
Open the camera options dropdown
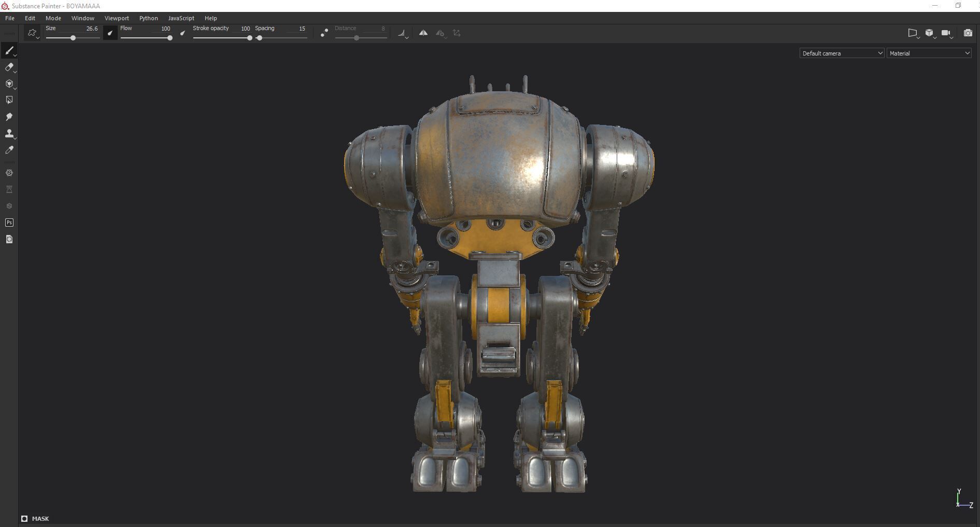click(947, 34)
